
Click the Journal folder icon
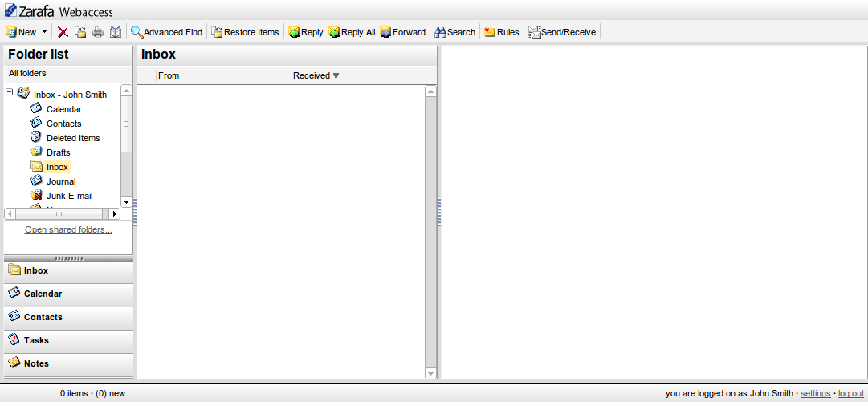point(35,180)
